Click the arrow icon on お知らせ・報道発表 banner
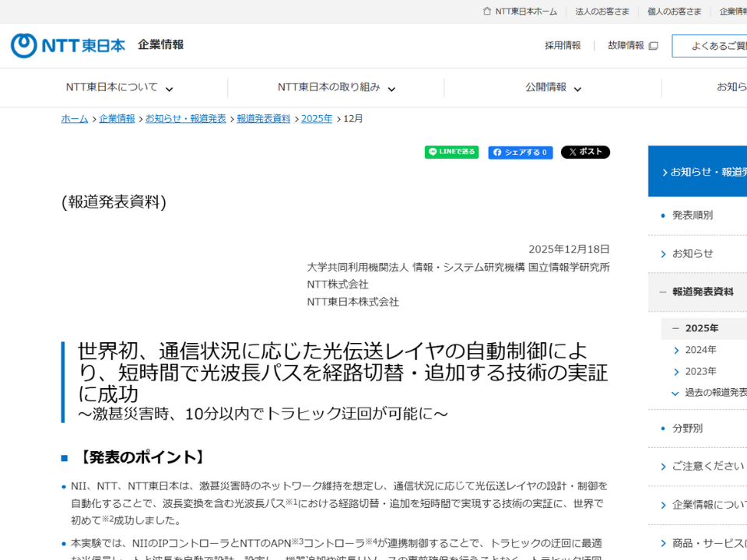Image resolution: width=747 pixels, height=560 pixels. coord(665,170)
